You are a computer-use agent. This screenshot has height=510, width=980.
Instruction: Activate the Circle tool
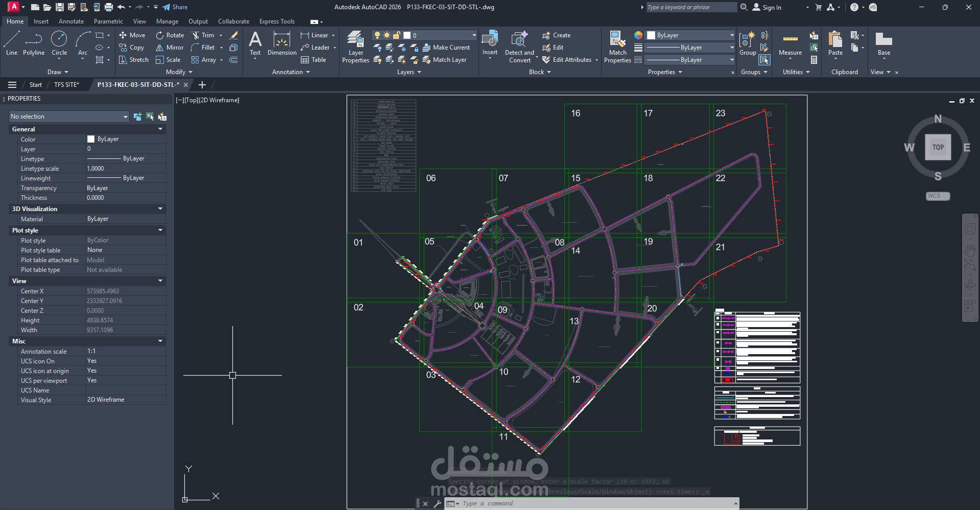click(59, 43)
